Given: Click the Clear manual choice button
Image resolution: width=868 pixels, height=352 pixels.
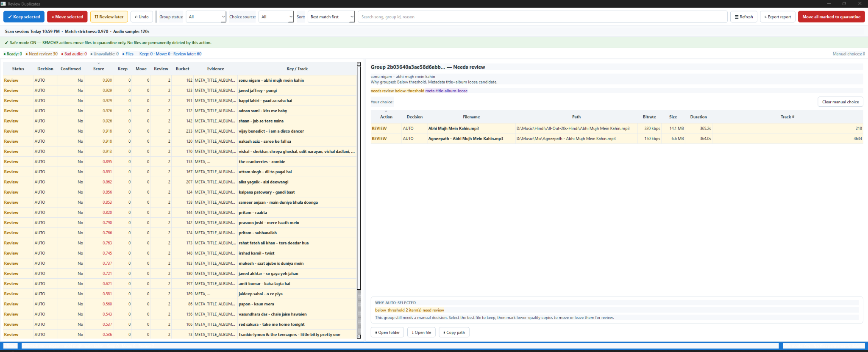Looking at the screenshot, I should click(840, 102).
